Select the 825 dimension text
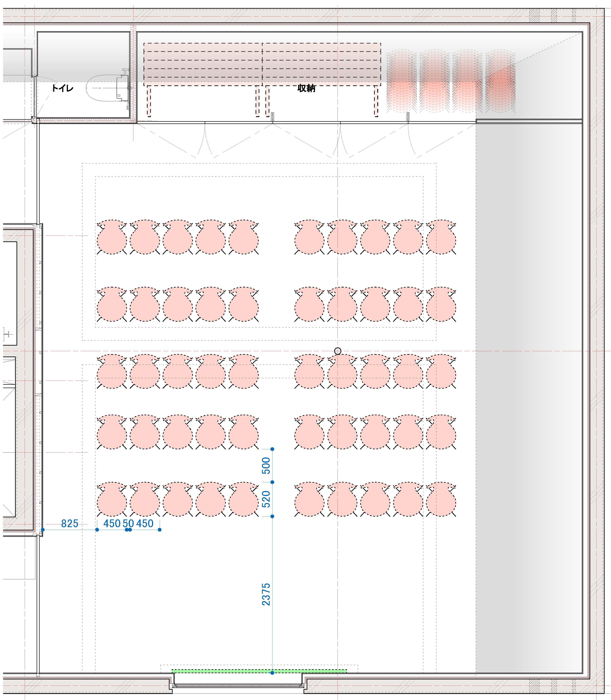Screen dimensions: 611x700 pyautogui.click(x=70, y=524)
